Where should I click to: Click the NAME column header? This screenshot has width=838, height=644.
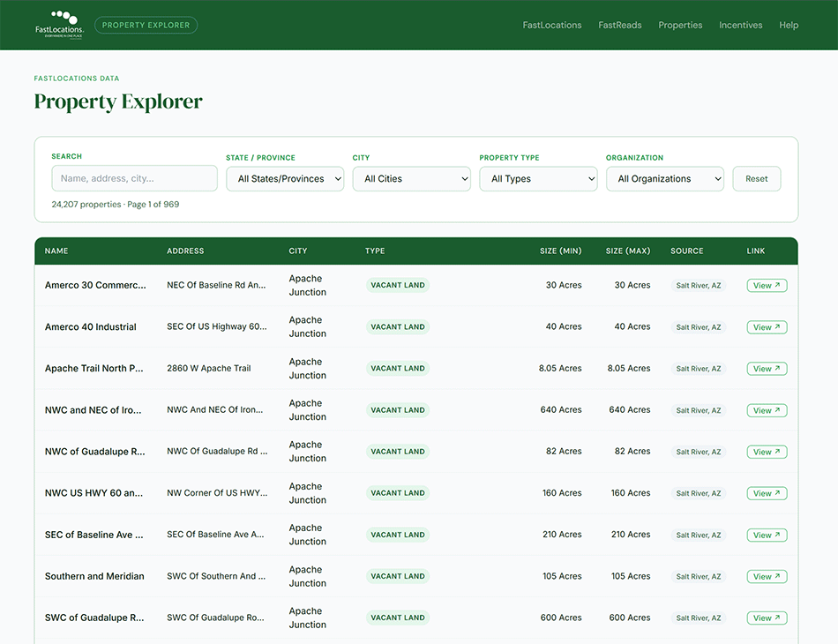tap(56, 251)
